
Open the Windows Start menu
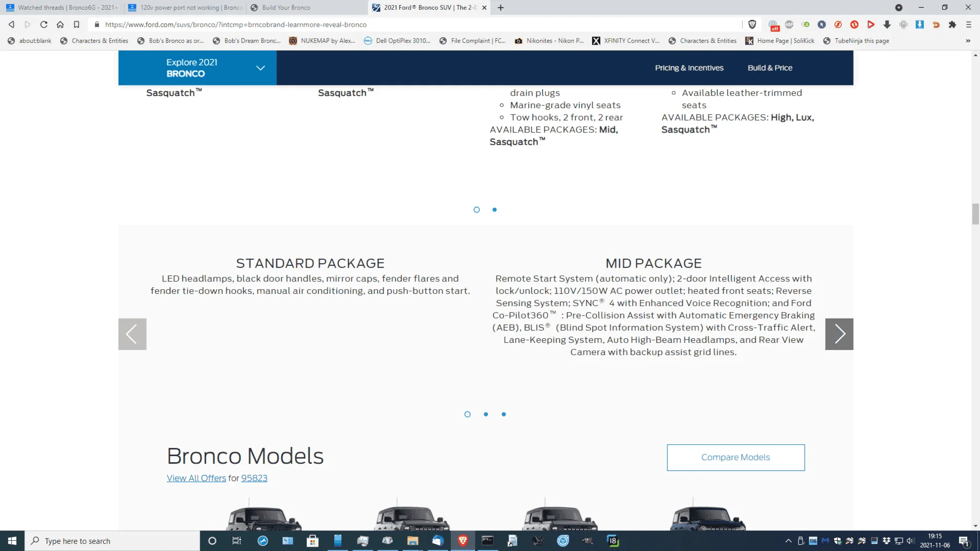12,541
